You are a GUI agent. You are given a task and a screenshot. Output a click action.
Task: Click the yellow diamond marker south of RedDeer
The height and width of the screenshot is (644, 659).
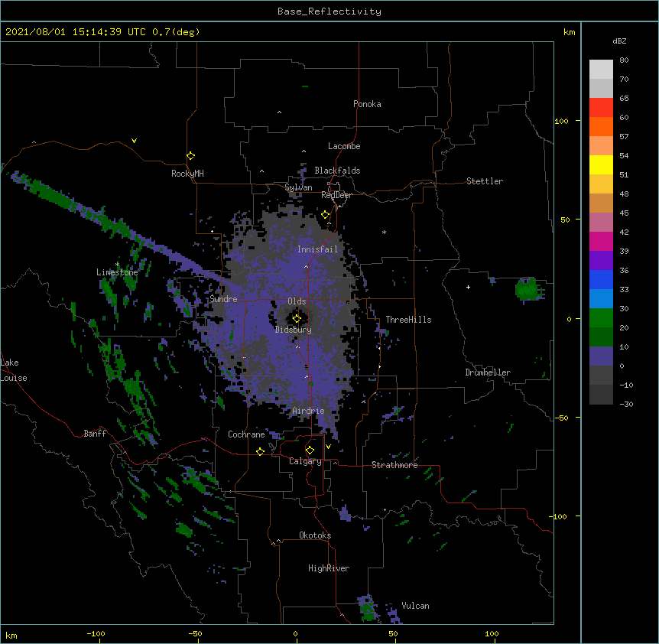coord(326,215)
